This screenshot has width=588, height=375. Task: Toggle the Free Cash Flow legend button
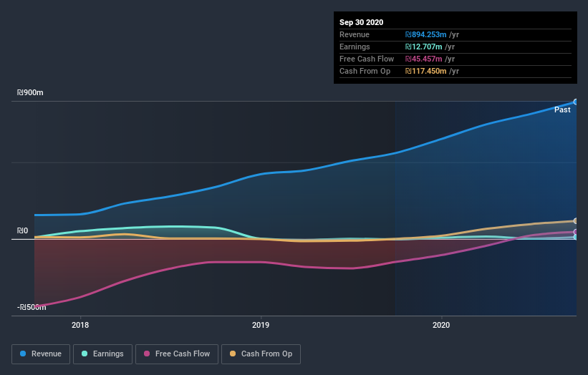pos(177,354)
